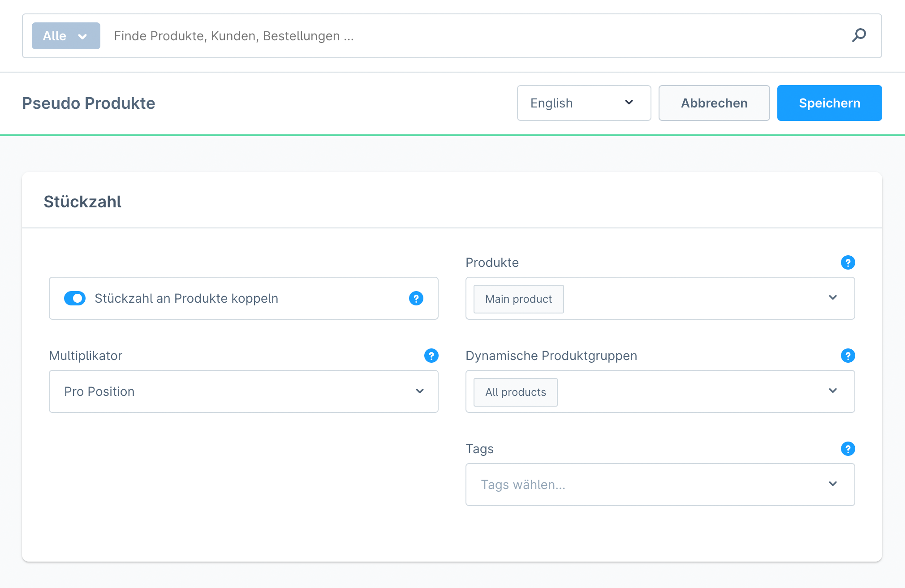Click the Abbrechen button to cancel

coord(714,103)
